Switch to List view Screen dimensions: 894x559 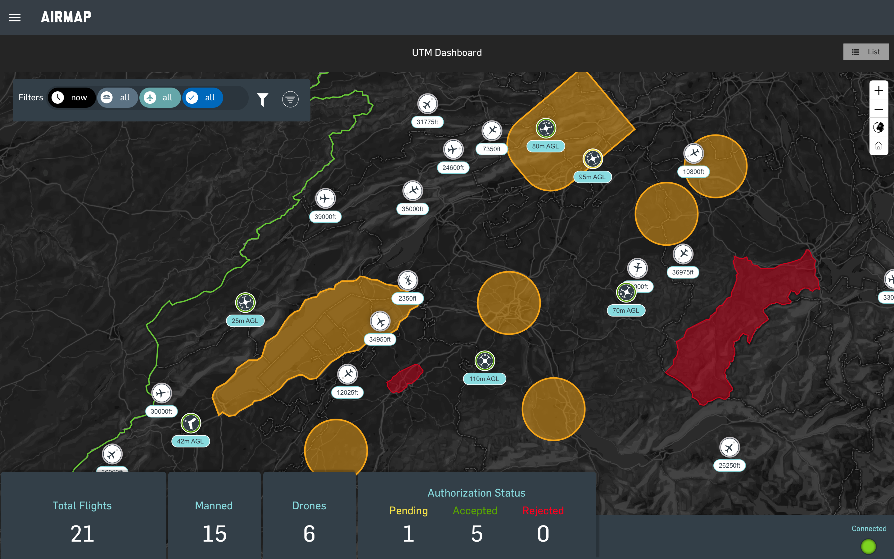point(865,52)
